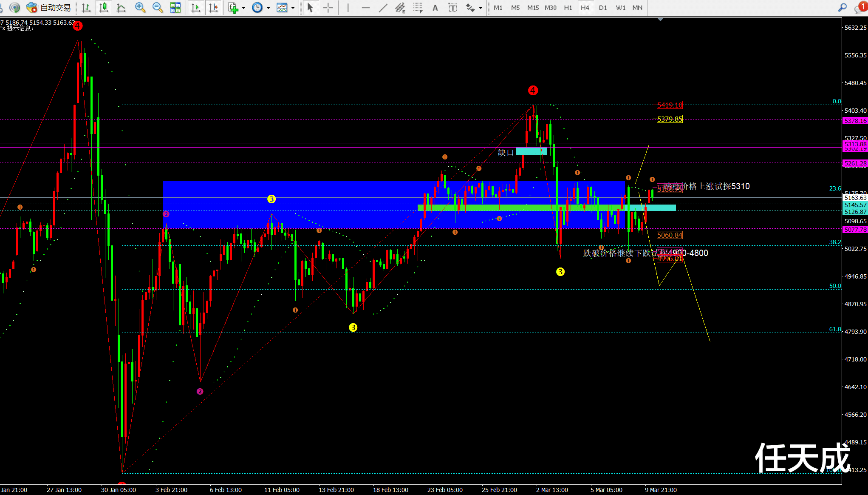Switch to D1 timeframe
The height and width of the screenshot is (495, 868).
tap(603, 8)
